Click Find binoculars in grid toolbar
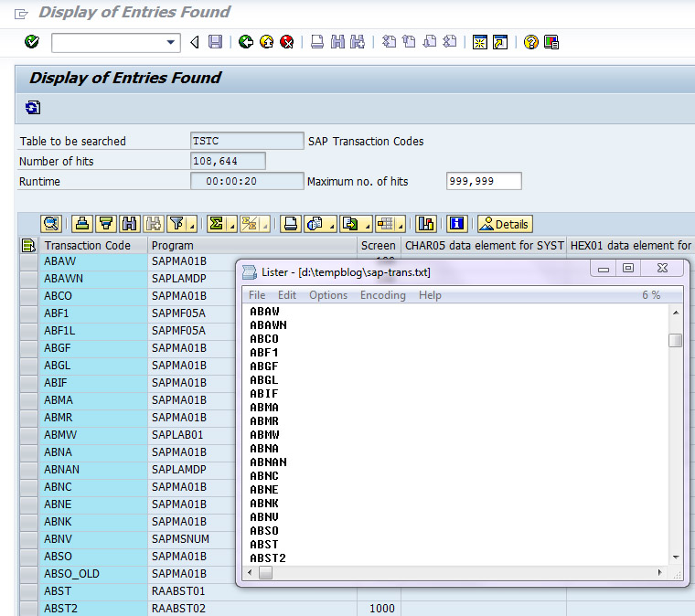This screenshot has width=695, height=616. (x=130, y=224)
